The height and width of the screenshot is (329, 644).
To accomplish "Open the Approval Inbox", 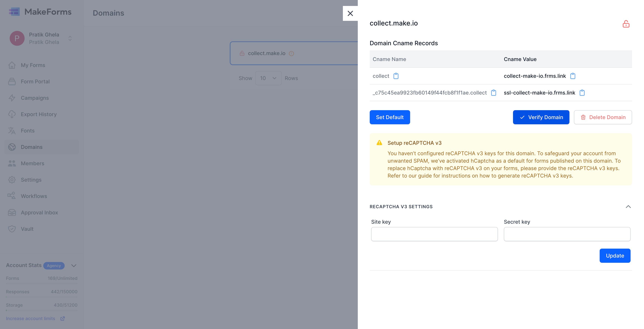I will [x=42, y=213].
